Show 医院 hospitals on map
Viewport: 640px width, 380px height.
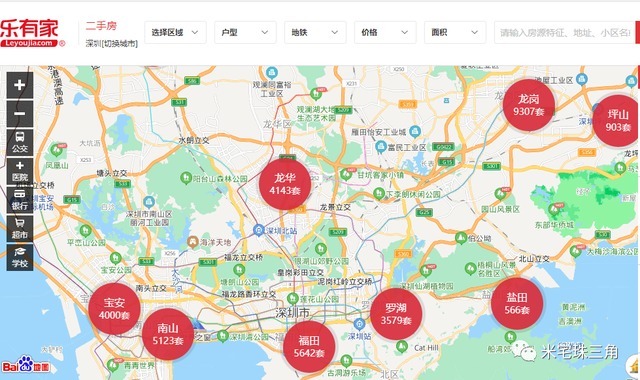point(20,171)
